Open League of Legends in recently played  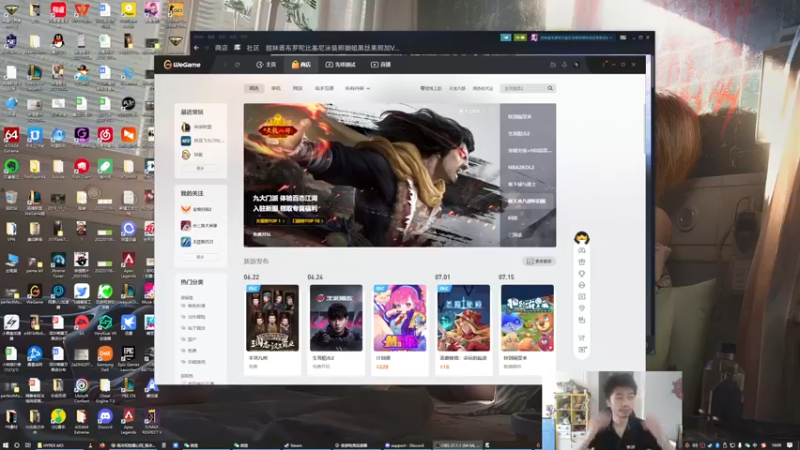click(201, 127)
